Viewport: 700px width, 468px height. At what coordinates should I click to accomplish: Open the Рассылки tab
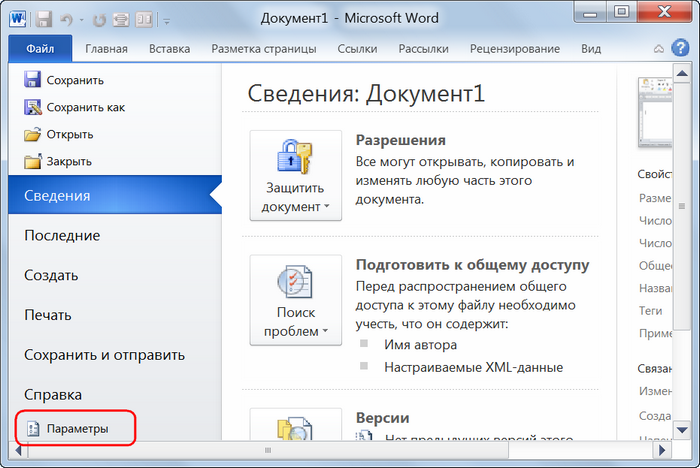click(x=423, y=49)
